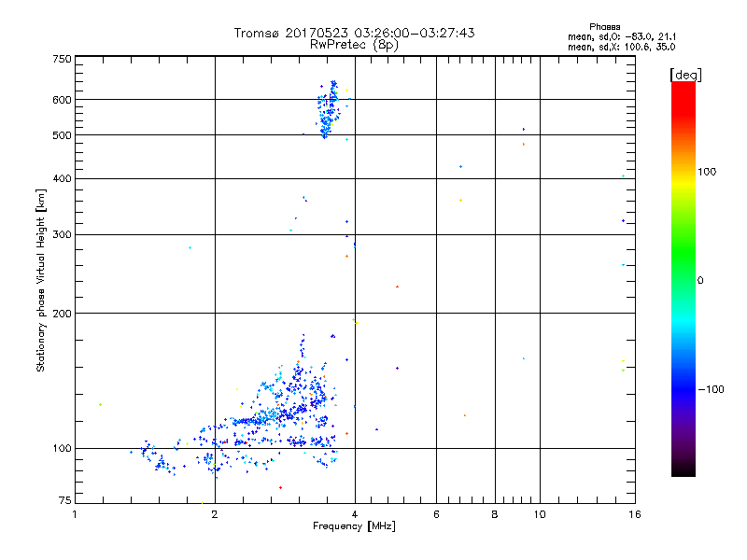The width and height of the screenshot is (747, 560).
Task: Click the '75' height axis tick label
Action: [x=65, y=500]
